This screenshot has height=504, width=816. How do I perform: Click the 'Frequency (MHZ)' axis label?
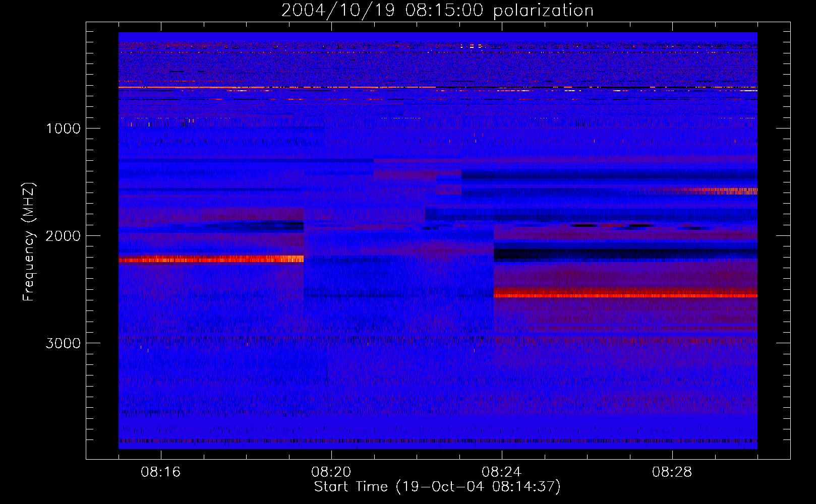29,242
